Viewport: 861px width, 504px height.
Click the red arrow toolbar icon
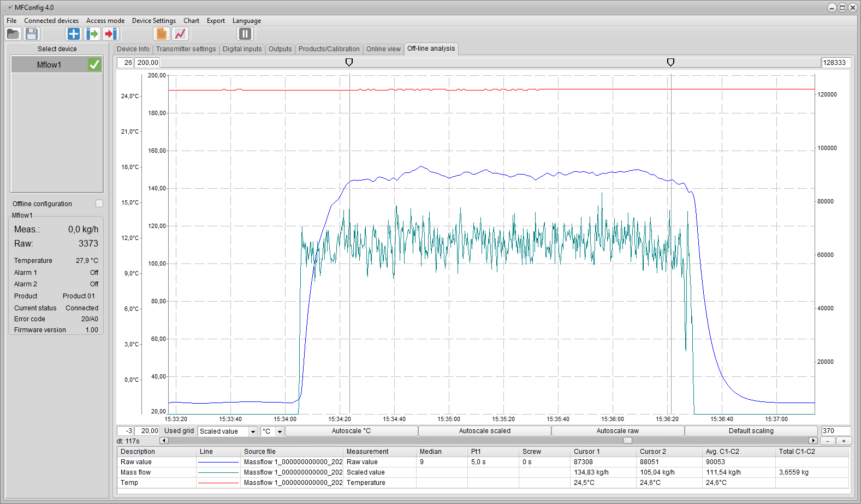(111, 34)
